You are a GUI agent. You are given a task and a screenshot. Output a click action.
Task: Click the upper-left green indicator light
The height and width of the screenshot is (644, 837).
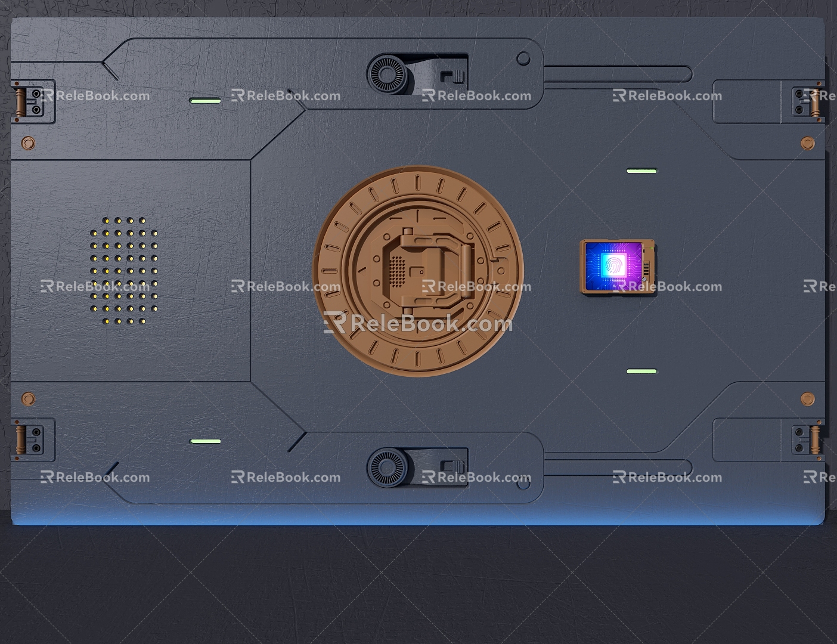(205, 101)
